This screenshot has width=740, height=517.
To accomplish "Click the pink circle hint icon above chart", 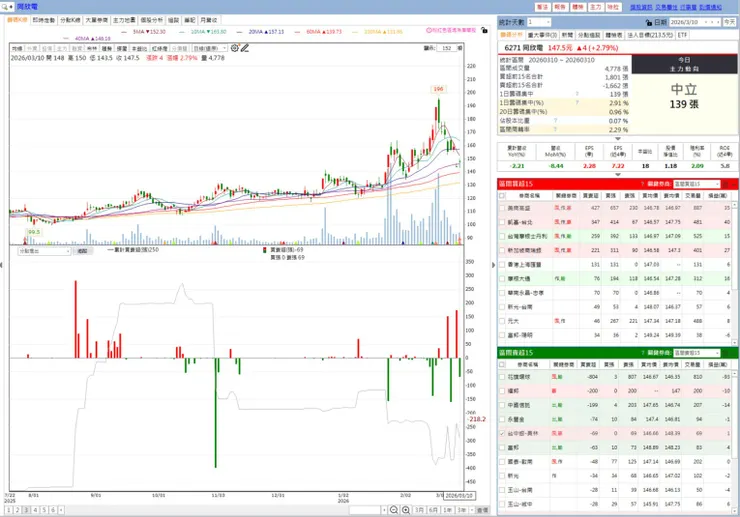I will tap(429, 30).
